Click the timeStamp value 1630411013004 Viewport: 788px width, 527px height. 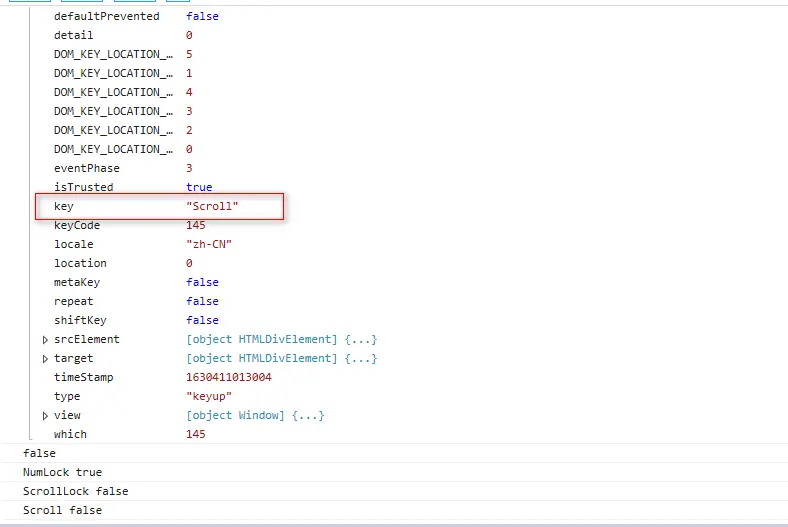pos(229,377)
